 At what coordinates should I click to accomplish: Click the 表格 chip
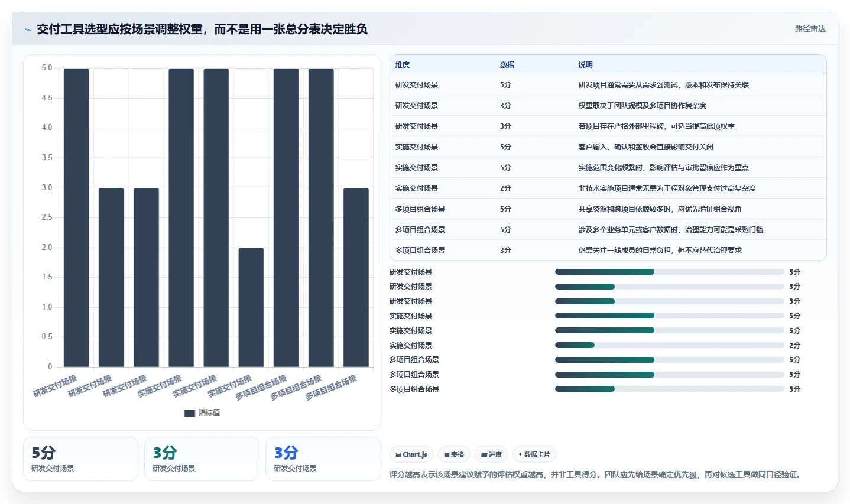pyautogui.click(x=454, y=454)
